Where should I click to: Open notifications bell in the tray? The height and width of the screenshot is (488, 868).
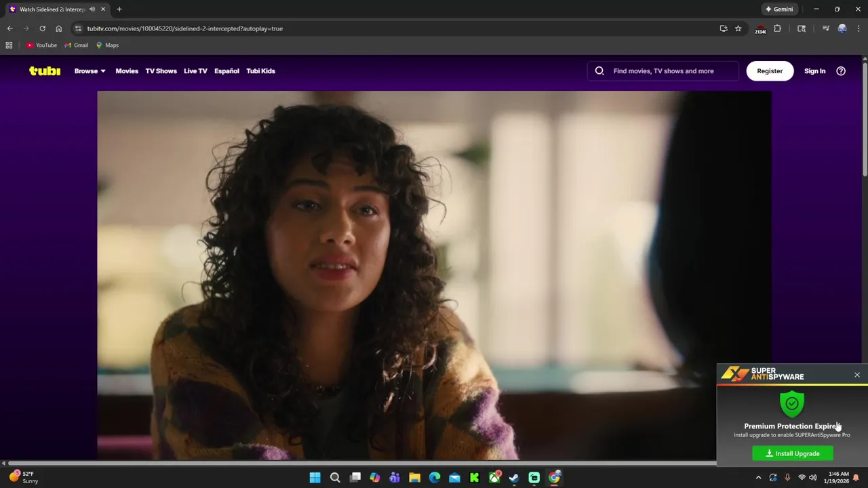[x=856, y=478]
